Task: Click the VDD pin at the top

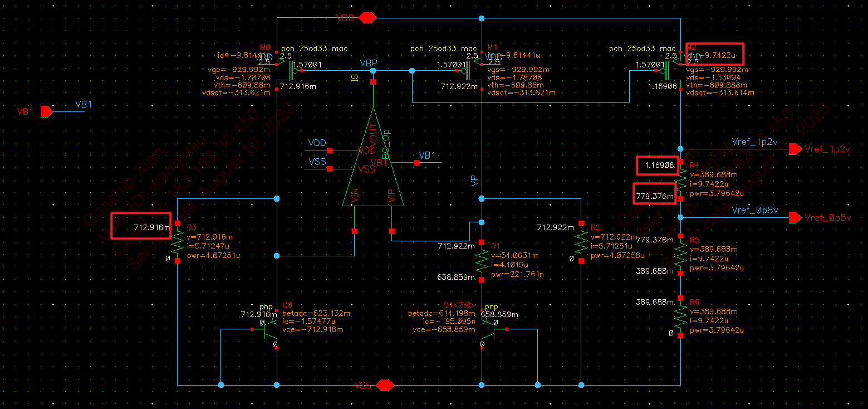Action: point(367,17)
